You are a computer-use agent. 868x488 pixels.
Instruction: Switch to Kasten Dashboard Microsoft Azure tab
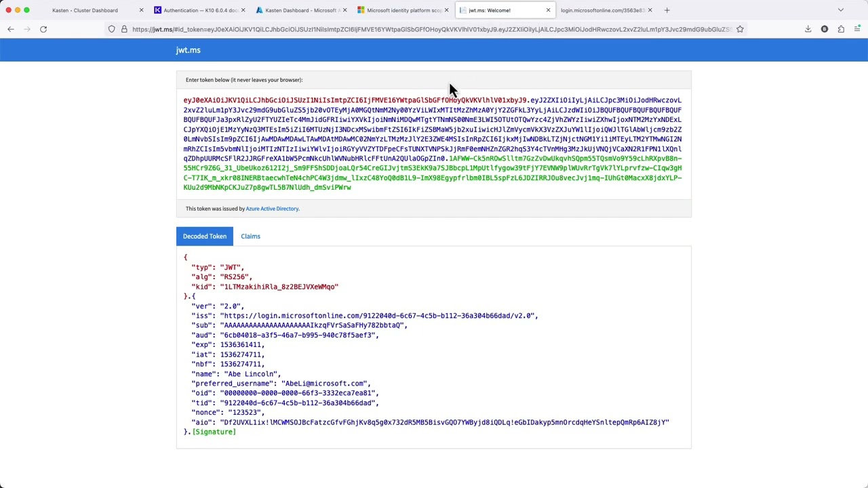pyautogui.click(x=302, y=10)
